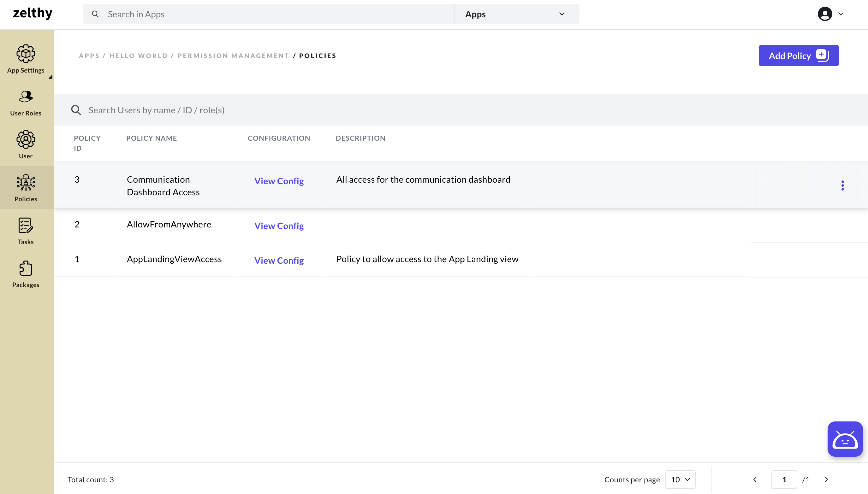The width and height of the screenshot is (868, 494).
Task: Click policy ID 1 cell
Action: click(x=77, y=259)
